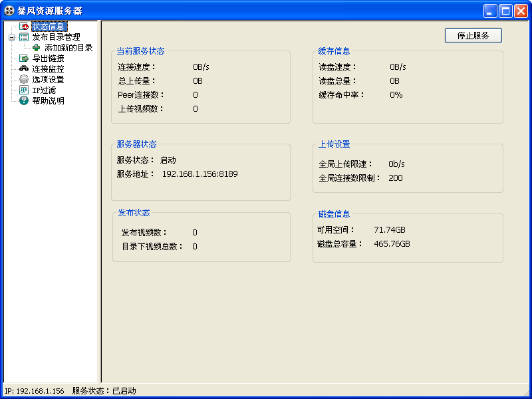
Task: Open 帮助说明 help entry
Action: click(48, 101)
